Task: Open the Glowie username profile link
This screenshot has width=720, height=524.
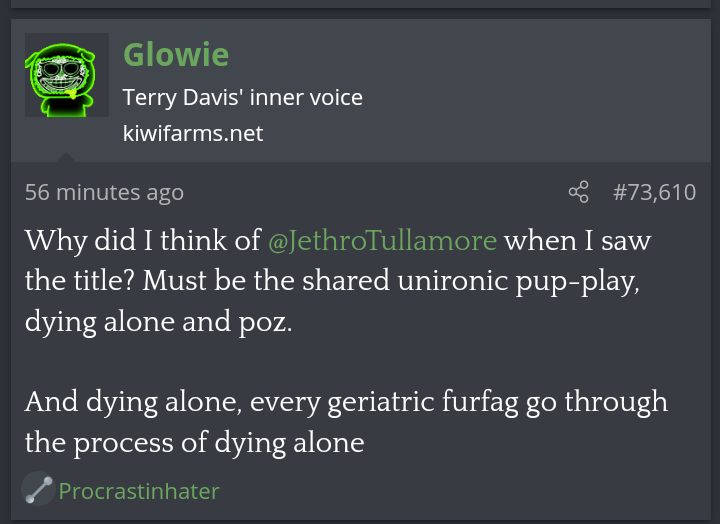Action: [x=175, y=54]
